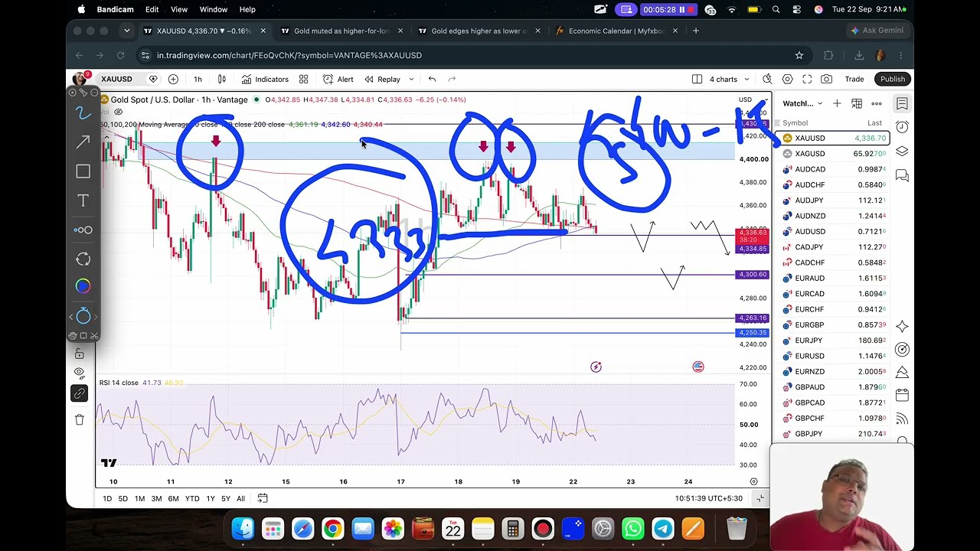Click the compare or add symbol plus icon
The width and height of the screenshot is (980, 551).
[173, 79]
